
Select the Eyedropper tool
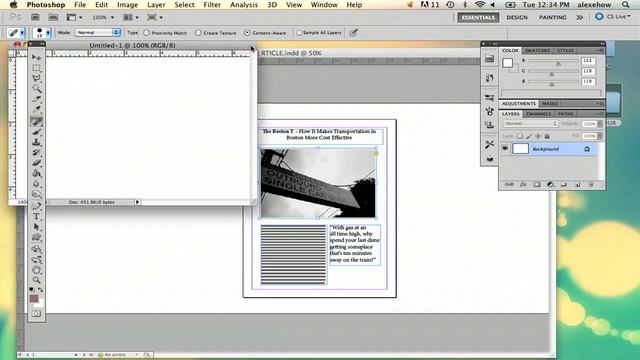click(36, 109)
